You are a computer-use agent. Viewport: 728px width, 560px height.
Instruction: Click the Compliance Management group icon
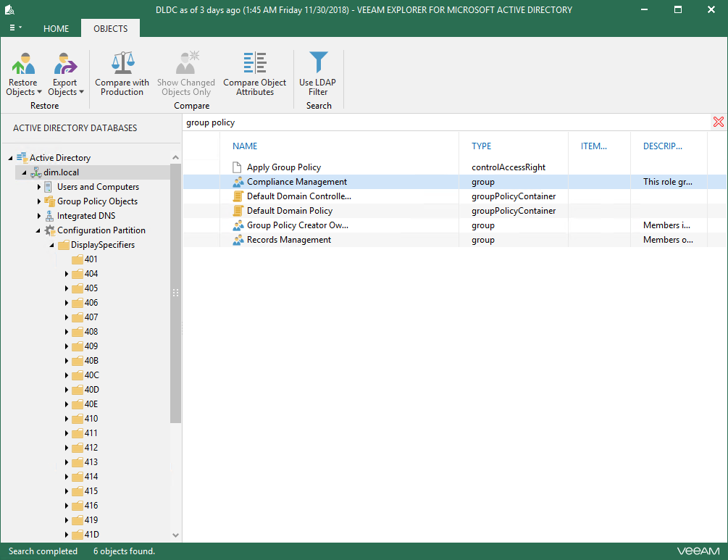(x=238, y=182)
